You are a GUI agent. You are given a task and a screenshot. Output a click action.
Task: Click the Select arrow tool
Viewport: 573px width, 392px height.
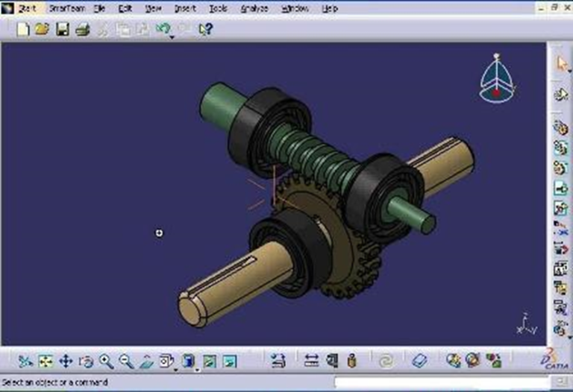coord(561,64)
